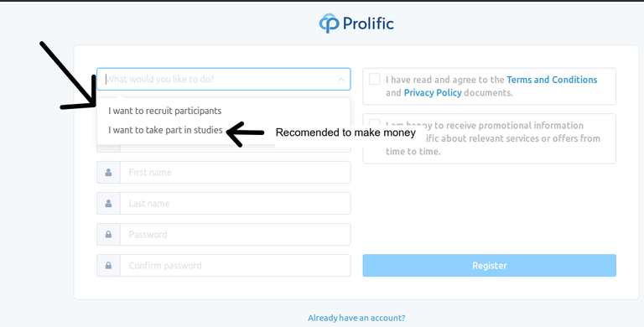The width and height of the screenshot is (644, 327).
Task: Collapse the dropdown using the chevron arrow
Action: pyautogui.click(x=341, y=80)
